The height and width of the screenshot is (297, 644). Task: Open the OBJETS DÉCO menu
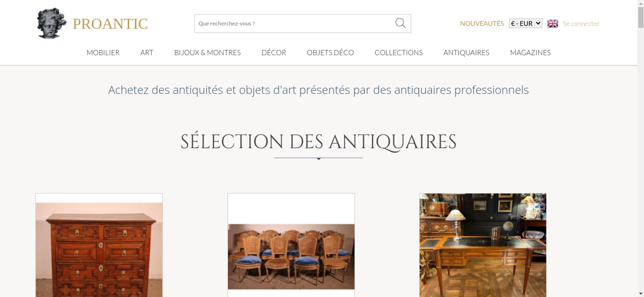(330, 52)
